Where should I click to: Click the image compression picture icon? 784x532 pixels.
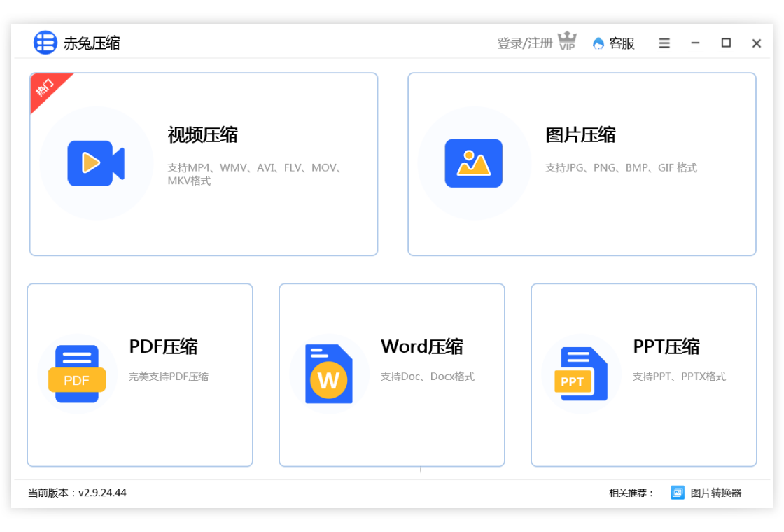click(x=473, y=163)
